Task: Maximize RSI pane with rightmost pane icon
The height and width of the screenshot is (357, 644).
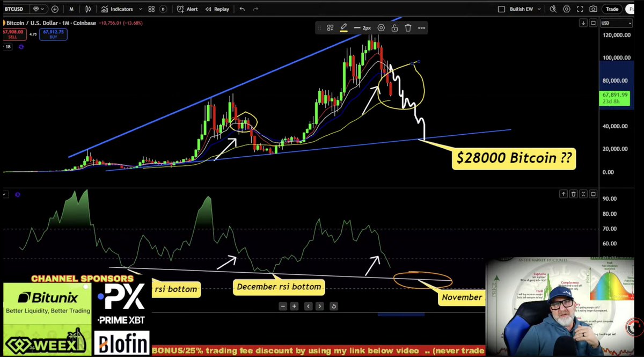Action: click(x=593, y=194)
